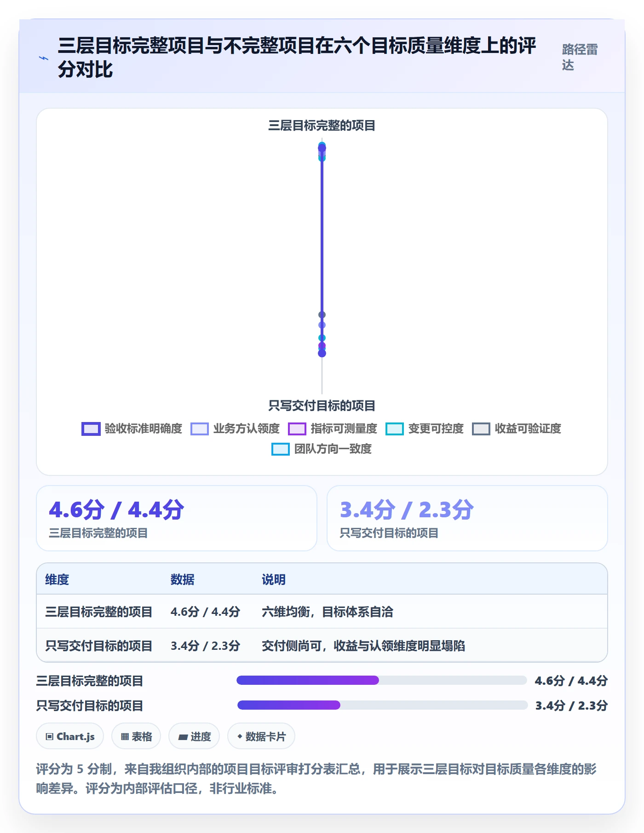644x833 pixels.
Task: Select the Chart.js chip
Action: click(x=70, y=736)
